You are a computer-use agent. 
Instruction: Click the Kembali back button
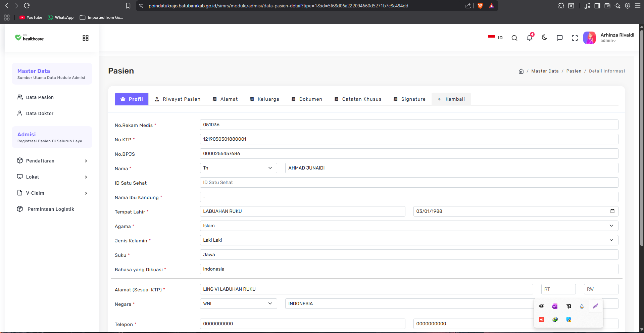[x=451, y=99]
